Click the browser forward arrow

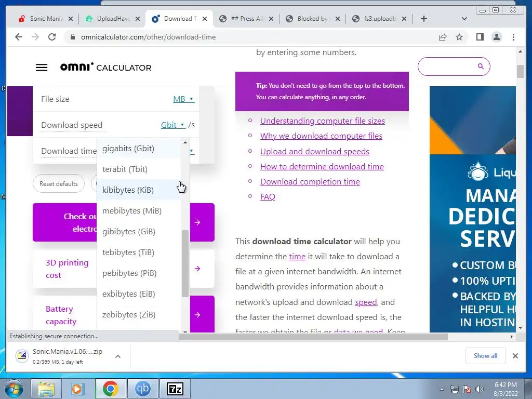click(x=35, y=37)
